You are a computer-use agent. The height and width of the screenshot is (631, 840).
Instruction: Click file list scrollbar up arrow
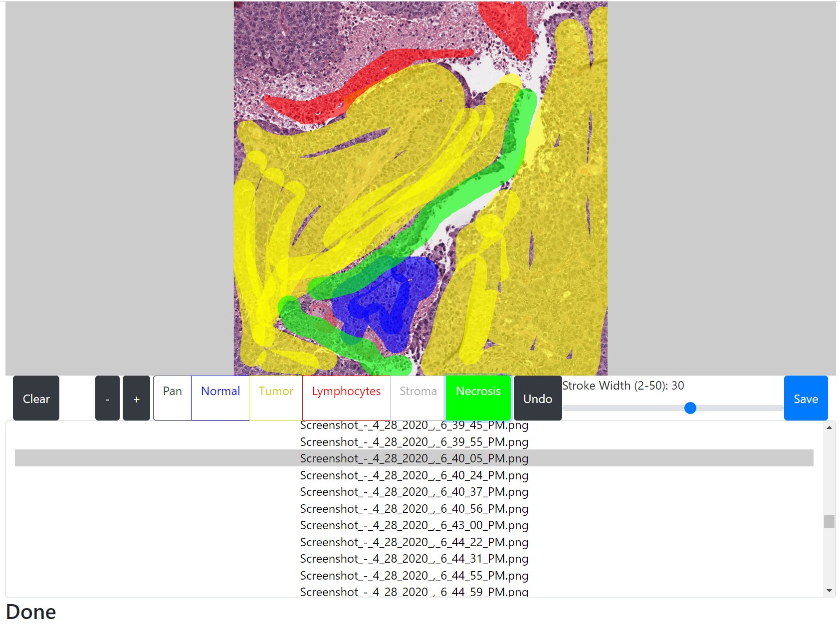[x=829, y=427]
